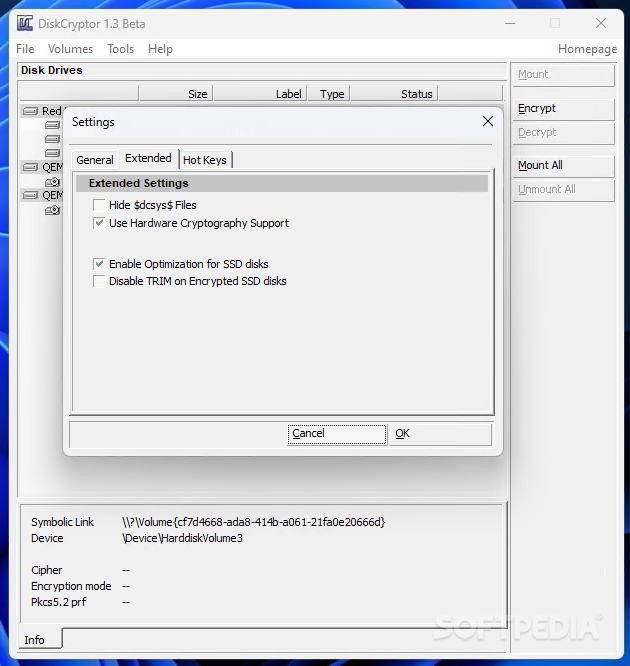Image resolution: width=630 pixels, height=666 pixels.
Task: Visit the Homepage link
Action: [x=588, y=49]
